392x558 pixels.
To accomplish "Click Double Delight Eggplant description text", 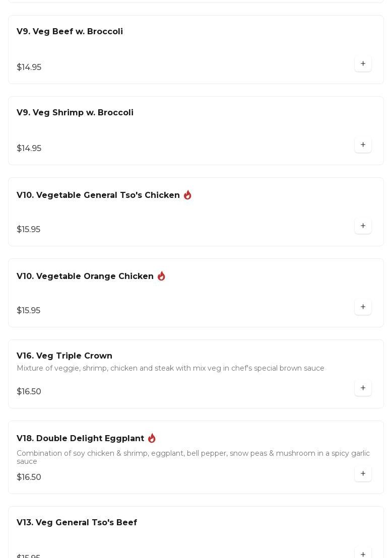I will tap(193, 457).
